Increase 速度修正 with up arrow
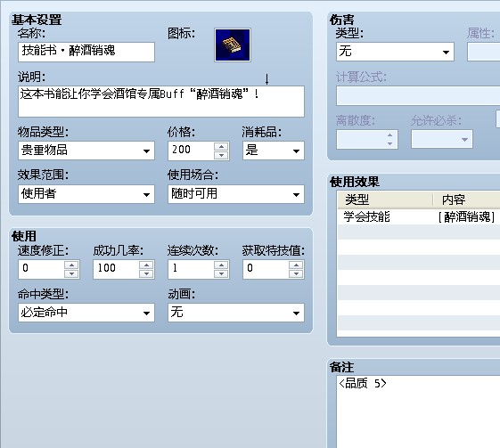The width and height of the screenshot is (500, 448). pyautogui.click(x=71, y=265)
